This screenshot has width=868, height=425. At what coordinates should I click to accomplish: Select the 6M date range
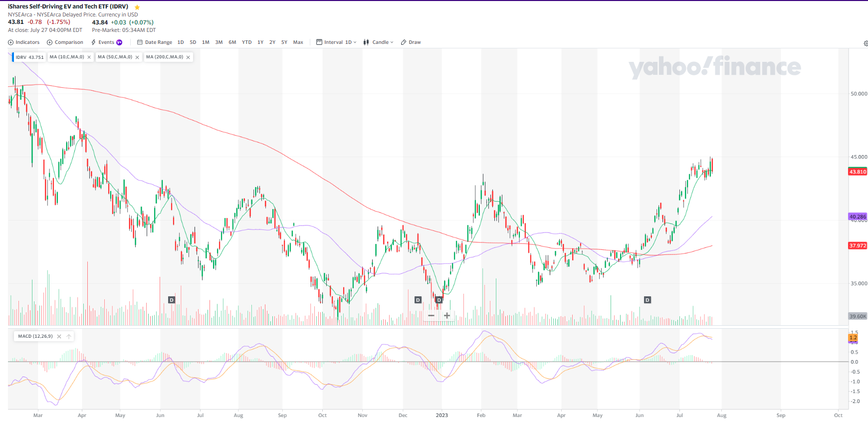[x=232, y=42]
